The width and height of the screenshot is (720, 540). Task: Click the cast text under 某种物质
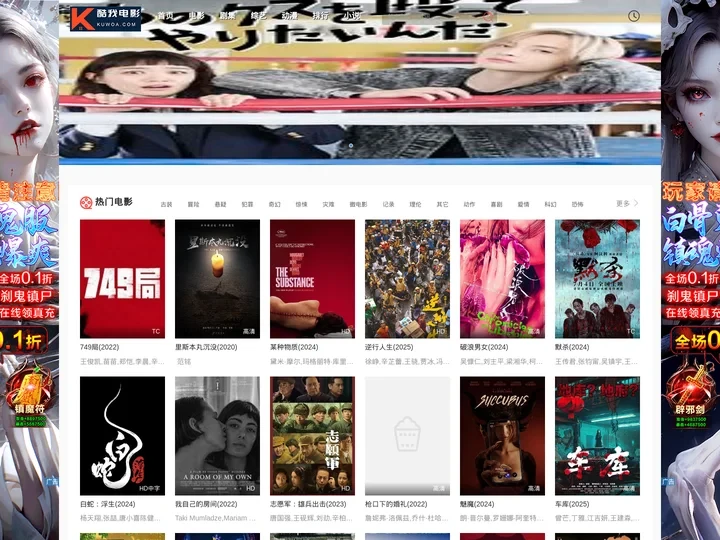(312, 362)
